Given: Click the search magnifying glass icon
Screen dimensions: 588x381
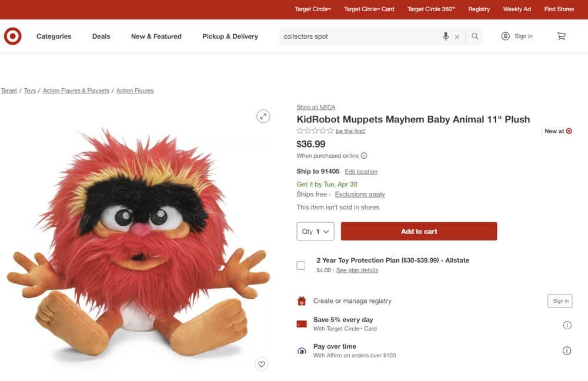Looking at the screenshot, I should (x=475, y=36).
